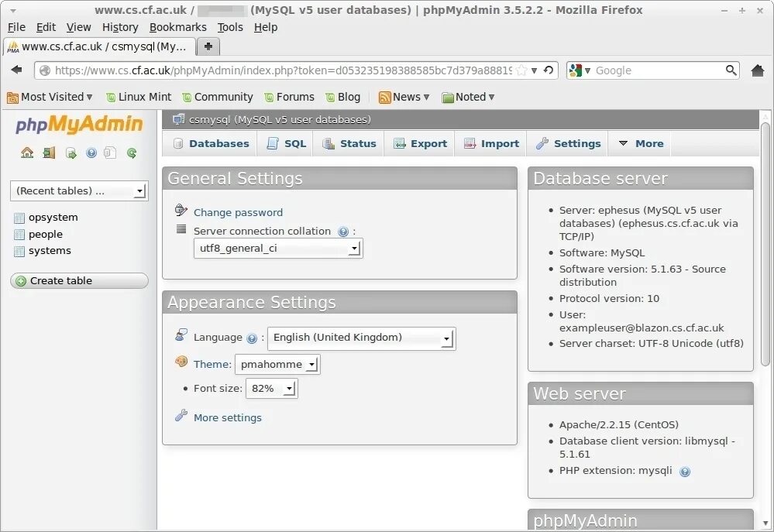Click the Change password link

(x=238, y=213)
